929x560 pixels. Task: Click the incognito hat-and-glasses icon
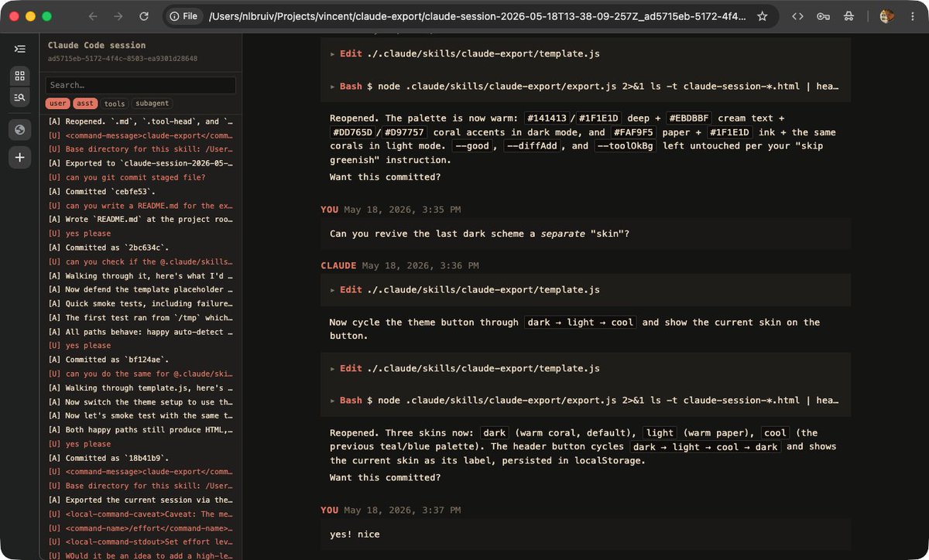848,16
